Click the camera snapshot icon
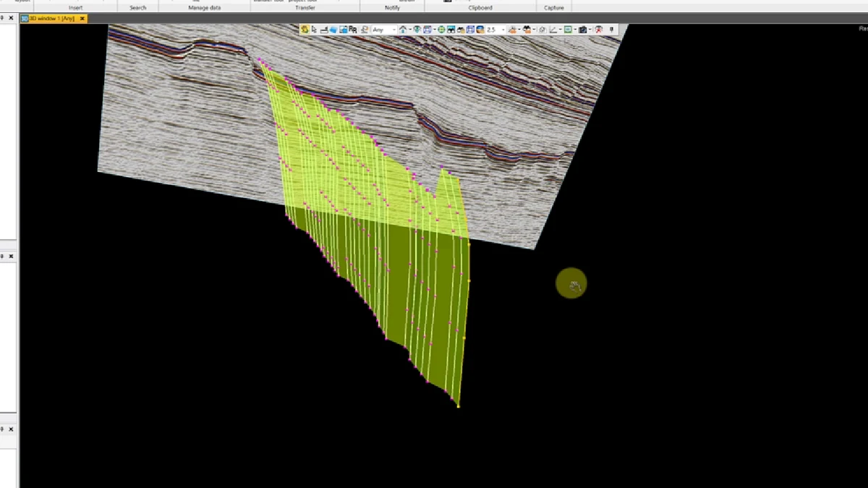 (582, 30)
